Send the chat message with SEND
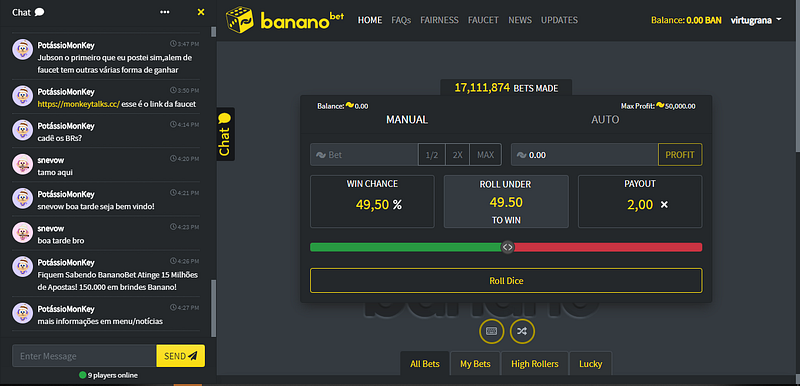The width and height of the screenshot is (800, 386). 181,356
